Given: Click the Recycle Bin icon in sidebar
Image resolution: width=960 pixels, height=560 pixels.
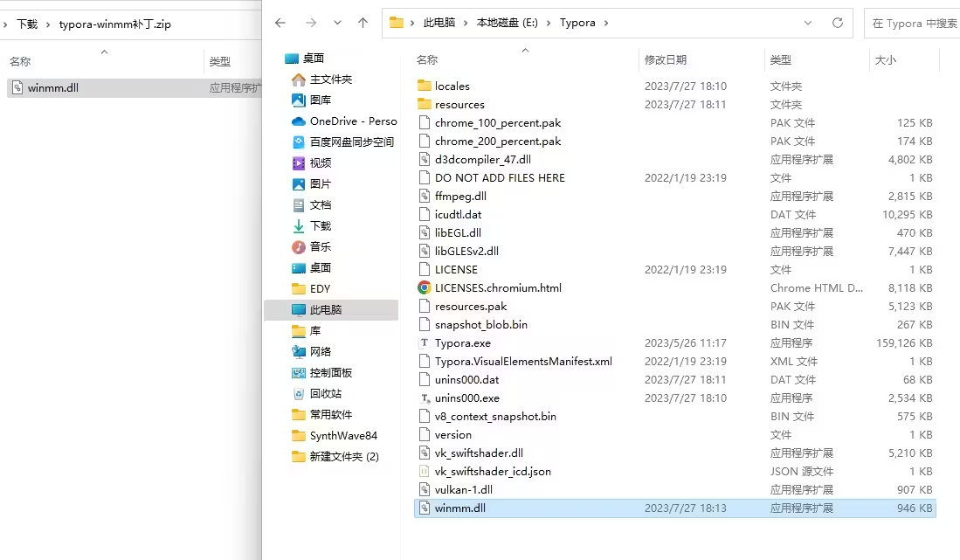Looking at the screenshot, I should 299,394.
